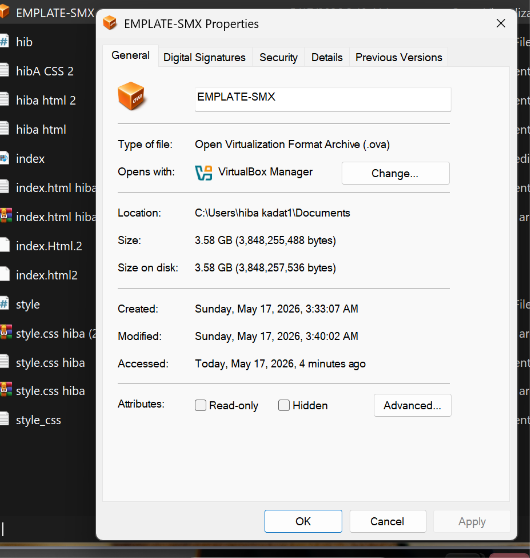
Task: Enable the Read-only attribute checkbox
Action: tap(200, 405)
